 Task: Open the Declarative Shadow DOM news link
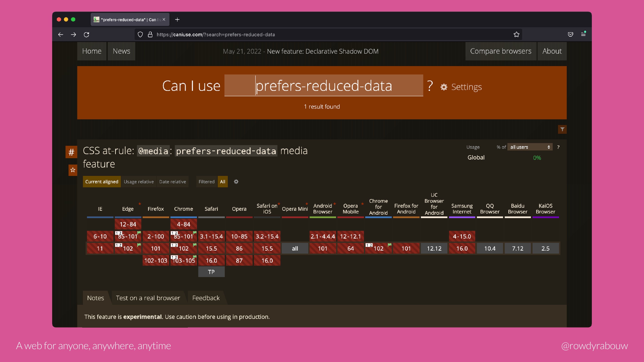pos(323,51)
